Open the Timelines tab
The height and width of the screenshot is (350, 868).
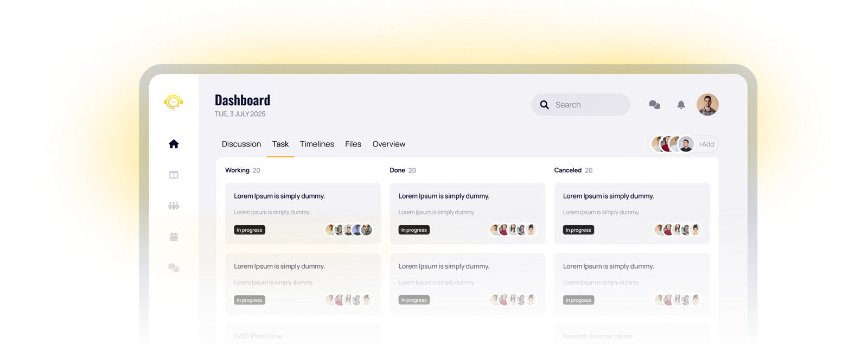(x=317, y=144)
